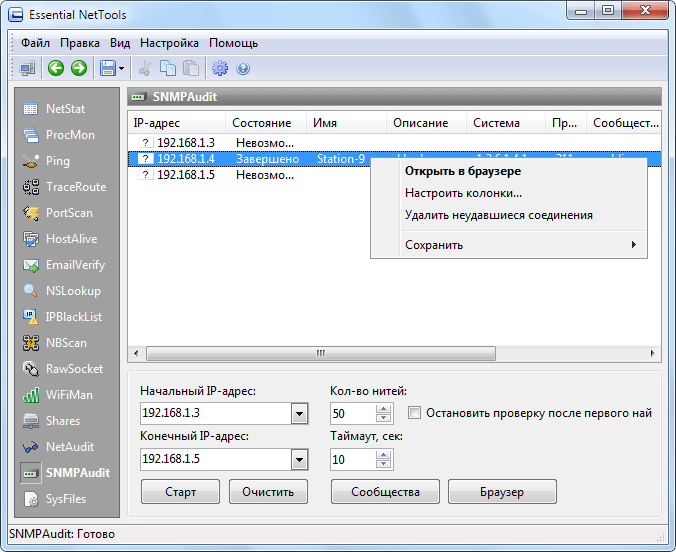Open Settings gear toolbar icon
Image resolution: width=676 pixels, height=552 pixels.
(x=220, y=68)
